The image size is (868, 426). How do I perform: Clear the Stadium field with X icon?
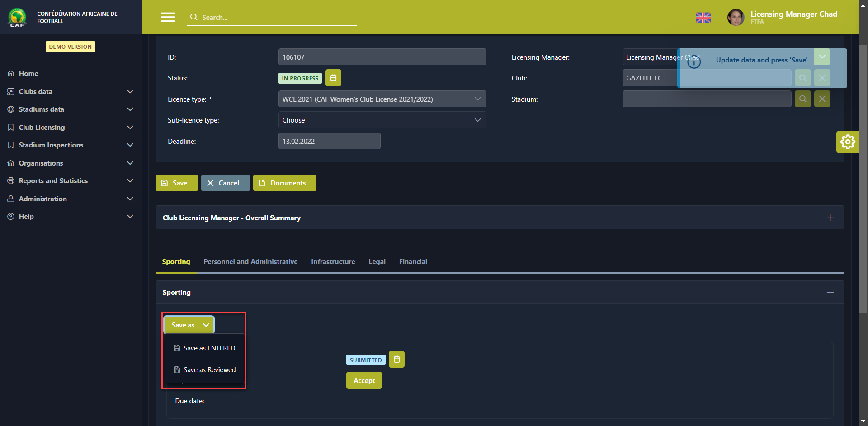(x=822, y=99)
